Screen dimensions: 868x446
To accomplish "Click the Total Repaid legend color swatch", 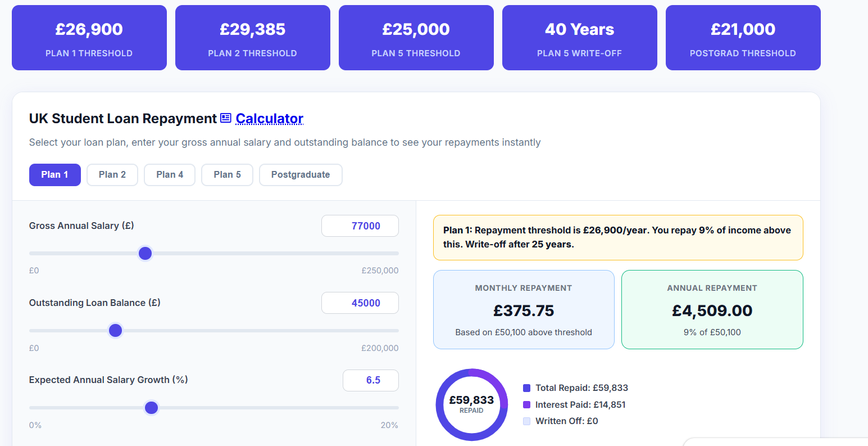I will (x=526, y=388).
